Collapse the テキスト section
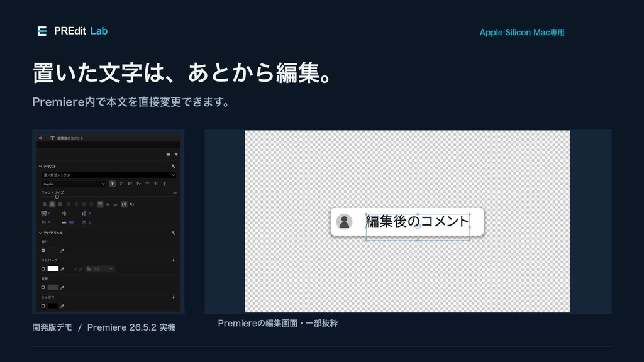 [40, 166]
